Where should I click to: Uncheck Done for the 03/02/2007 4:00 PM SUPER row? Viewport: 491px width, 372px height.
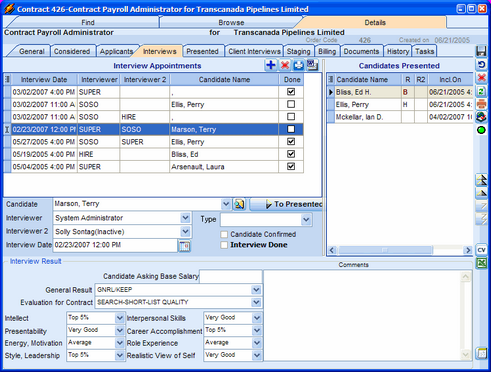pos(291,92)
